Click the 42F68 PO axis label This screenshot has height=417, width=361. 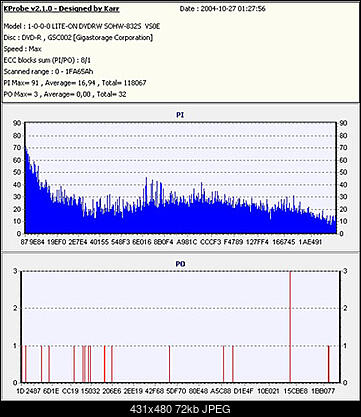[x=155, y=391]
